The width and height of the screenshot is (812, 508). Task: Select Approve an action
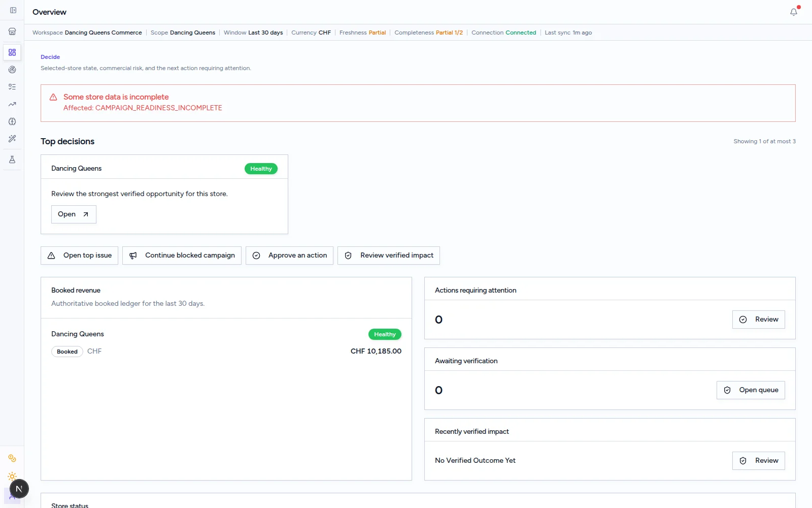tap(289, 256)
